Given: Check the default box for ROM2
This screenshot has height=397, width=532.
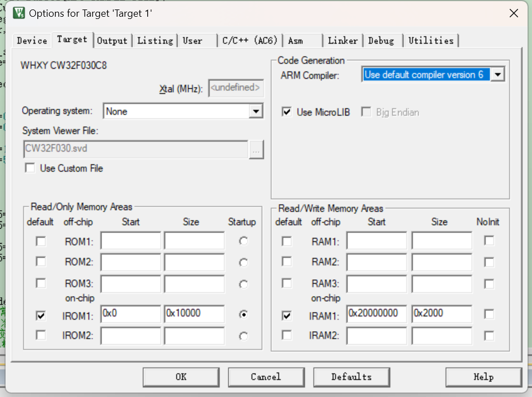Looking at the screenshot, I should point(41,262).
